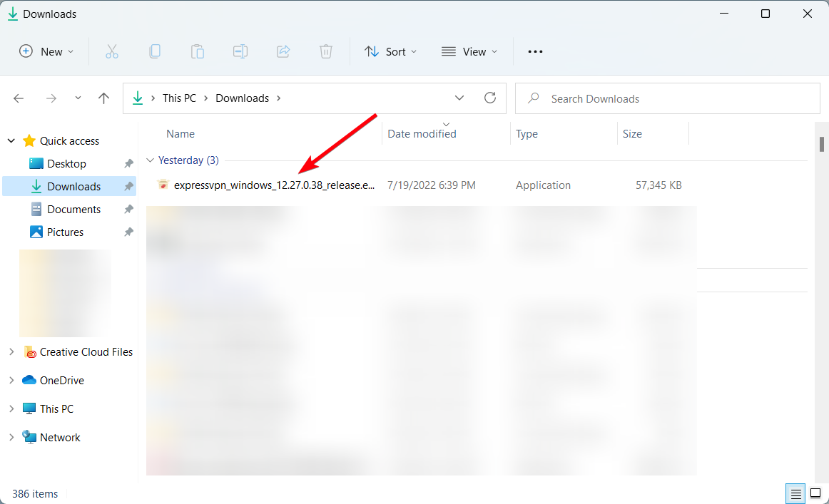Click the 386 items status text
Image resolution: width=829 pixels, height=504 pixels.
[x=35, y=494]
